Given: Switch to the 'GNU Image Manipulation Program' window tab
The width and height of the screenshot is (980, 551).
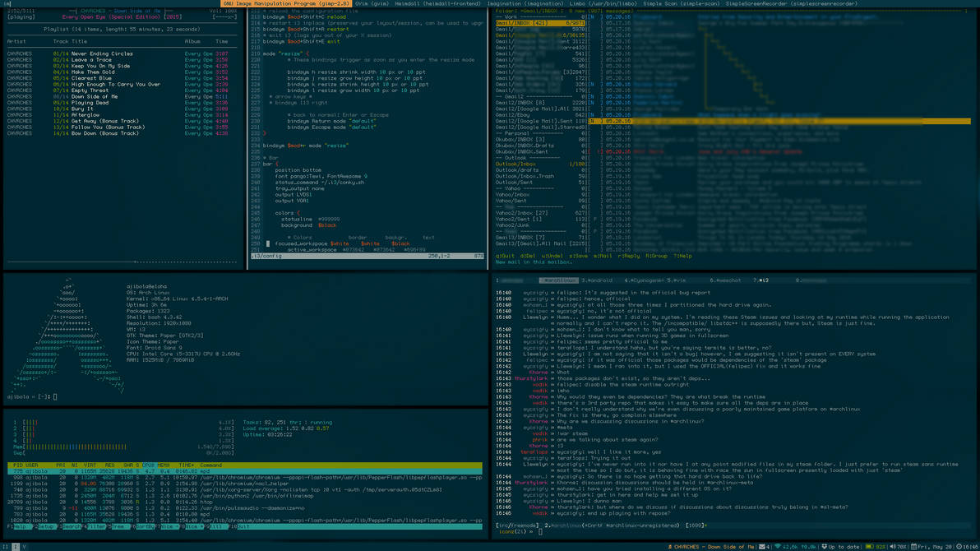Looking at the screenshot, I should [x=286, y=4].
